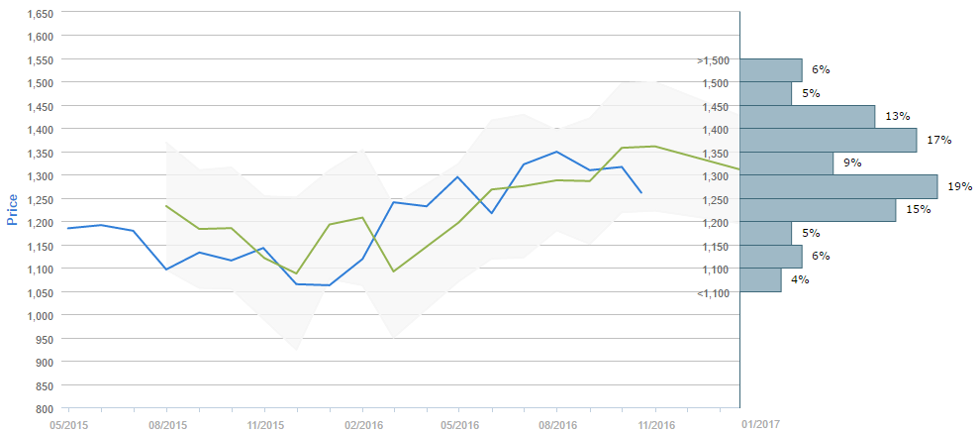
Task: Click the 05/2015 date label
Action: pyautogui.click(x=68, y=424)
